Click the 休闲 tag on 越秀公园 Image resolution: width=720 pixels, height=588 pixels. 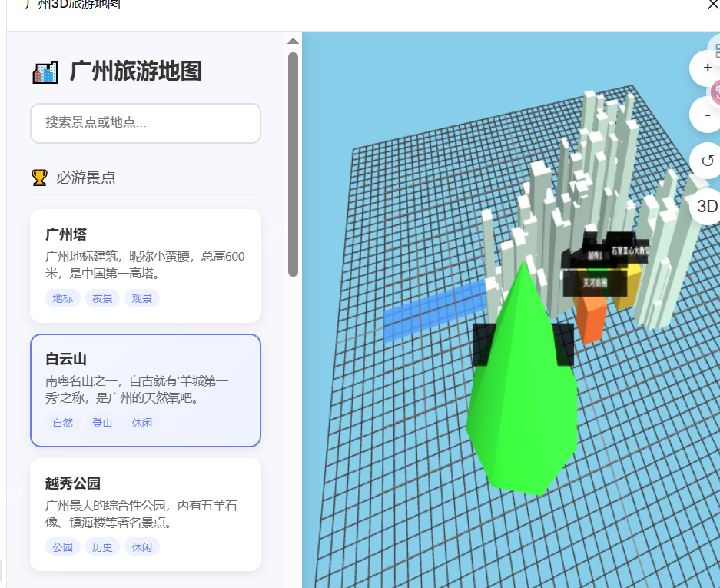142,547
